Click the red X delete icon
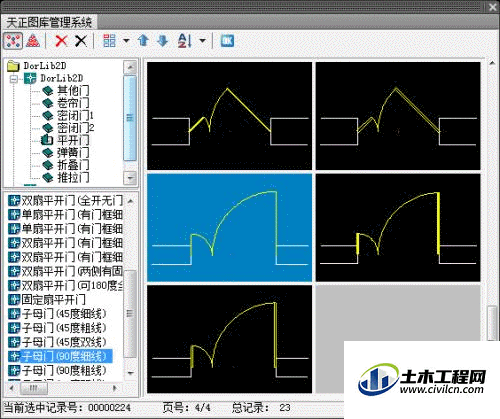 (x=61, y=41)
